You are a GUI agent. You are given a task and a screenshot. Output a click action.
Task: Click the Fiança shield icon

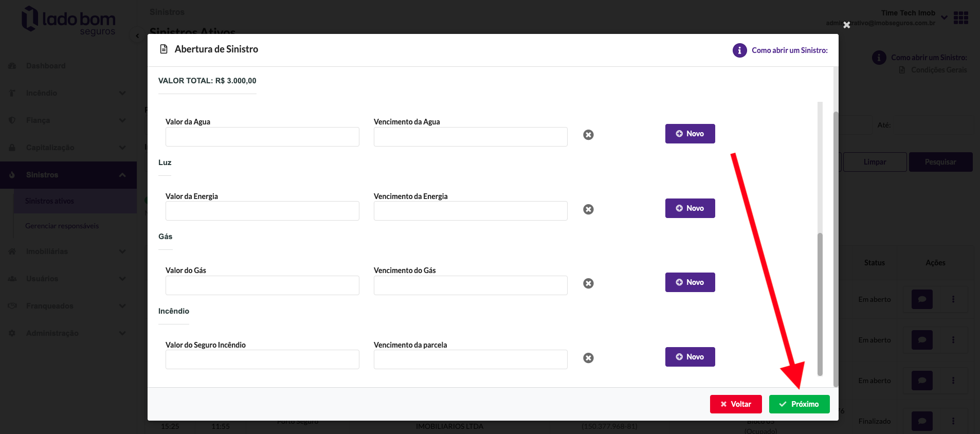point(12,120)
